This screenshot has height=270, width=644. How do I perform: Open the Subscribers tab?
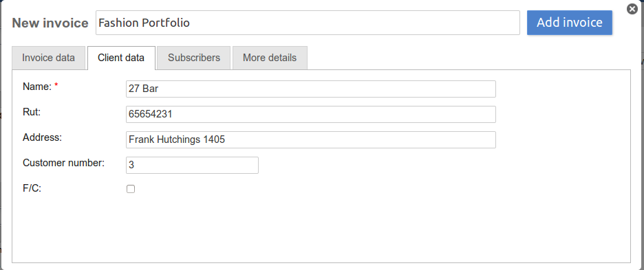tap(194, 58)
